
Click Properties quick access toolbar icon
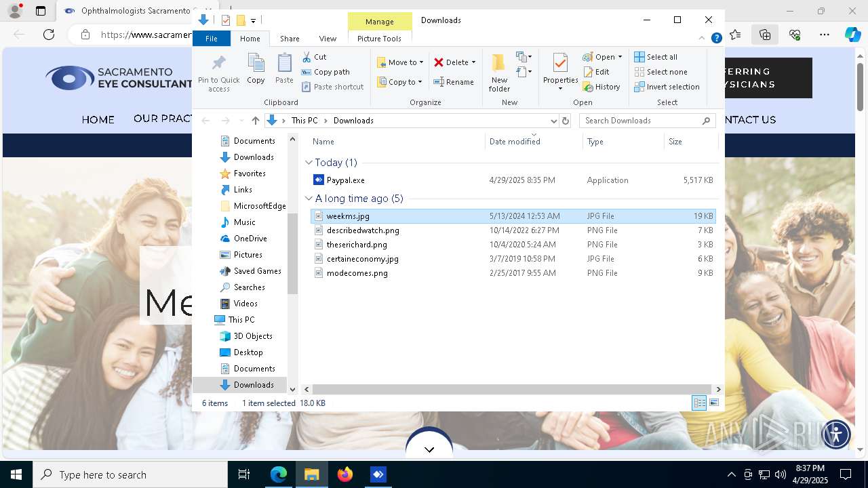tap(226, 20)
